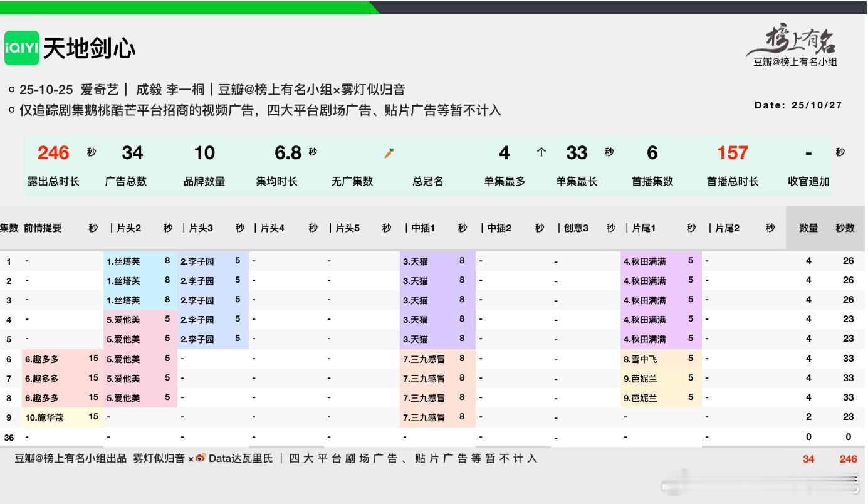
Task: Click the 8.雪中飞 cell
Action: click(x=641, y=359)
